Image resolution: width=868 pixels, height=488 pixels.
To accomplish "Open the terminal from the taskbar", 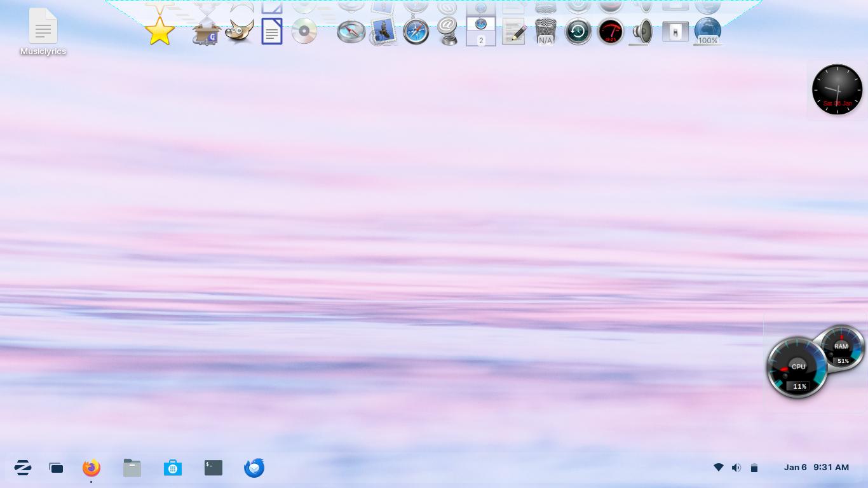I will click(214, 468).
